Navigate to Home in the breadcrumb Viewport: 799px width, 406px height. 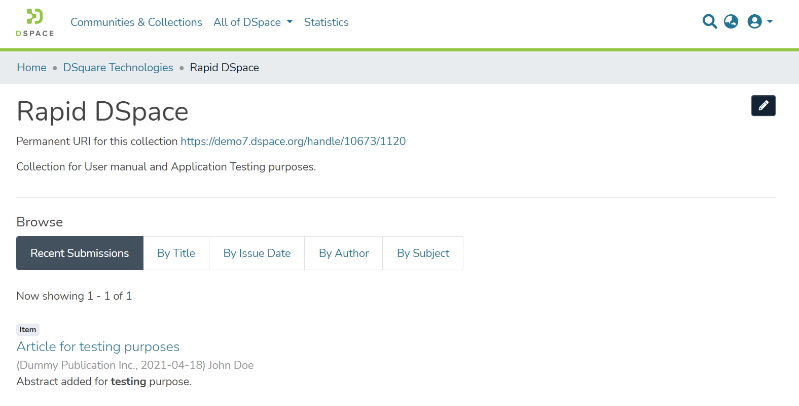point(32,68)
